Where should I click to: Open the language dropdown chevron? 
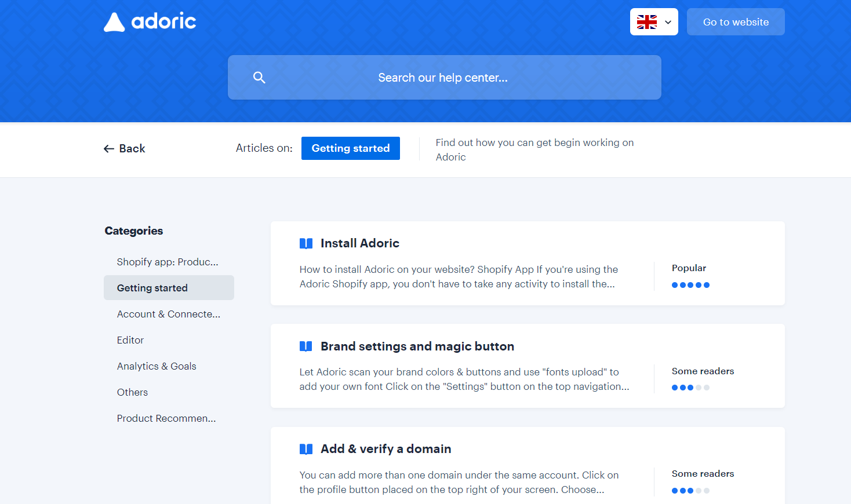pyautogui.click(x=668, y=22)
